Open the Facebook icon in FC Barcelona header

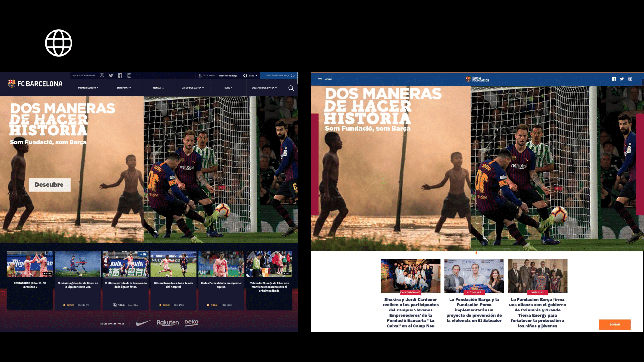pos(120,75)
